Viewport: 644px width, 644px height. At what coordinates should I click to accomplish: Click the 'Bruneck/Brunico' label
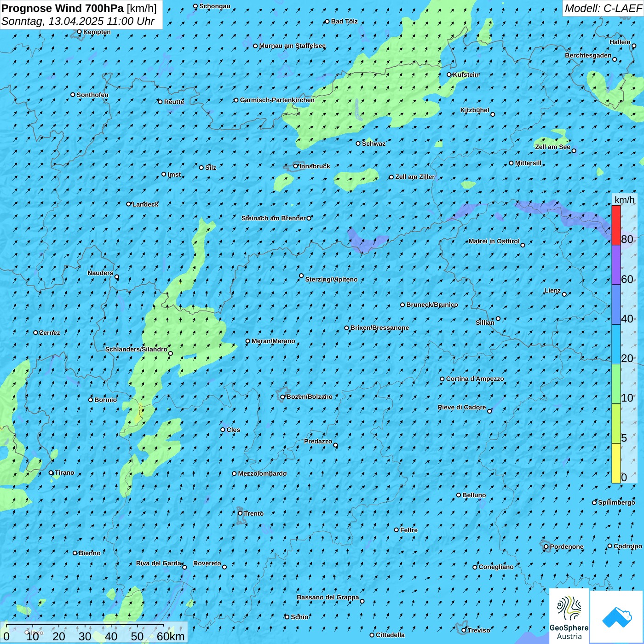[x=432, y=305]
